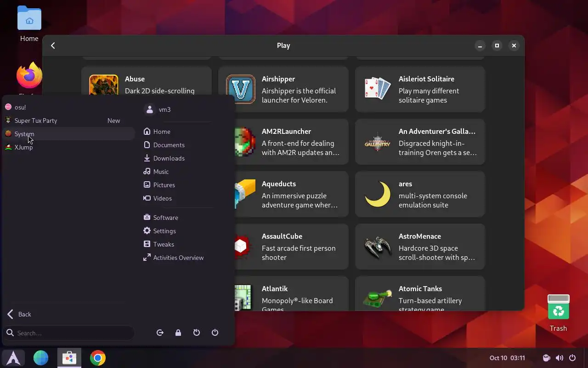Open Documents from the menu places
The height and width of the screenshot is (368, 588).
click(177, 145)
